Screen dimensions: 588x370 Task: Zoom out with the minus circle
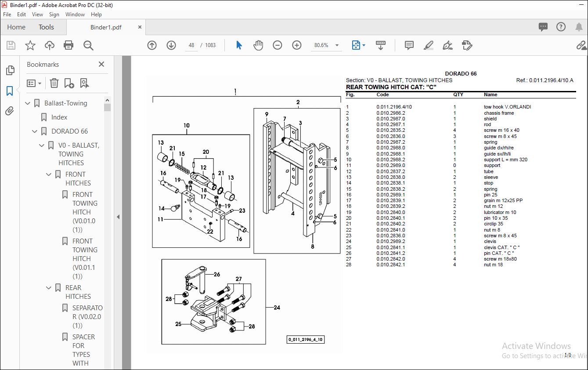[278, 45]
